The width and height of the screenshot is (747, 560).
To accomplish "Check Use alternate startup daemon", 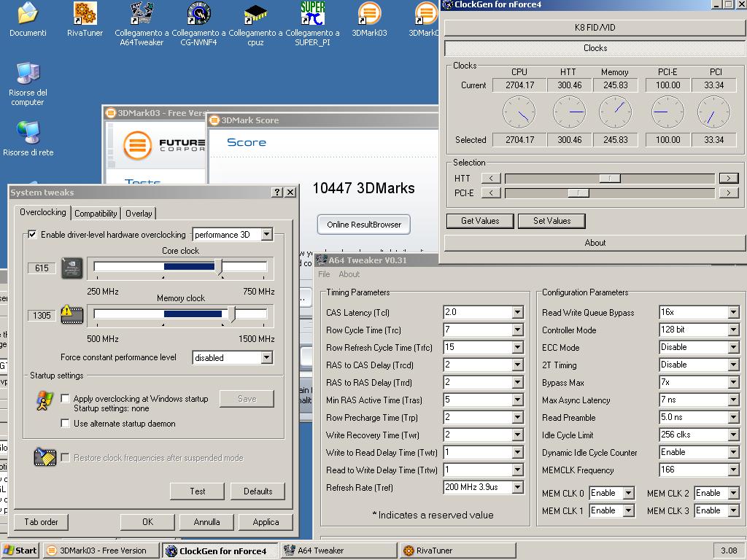I will [65, 424].
